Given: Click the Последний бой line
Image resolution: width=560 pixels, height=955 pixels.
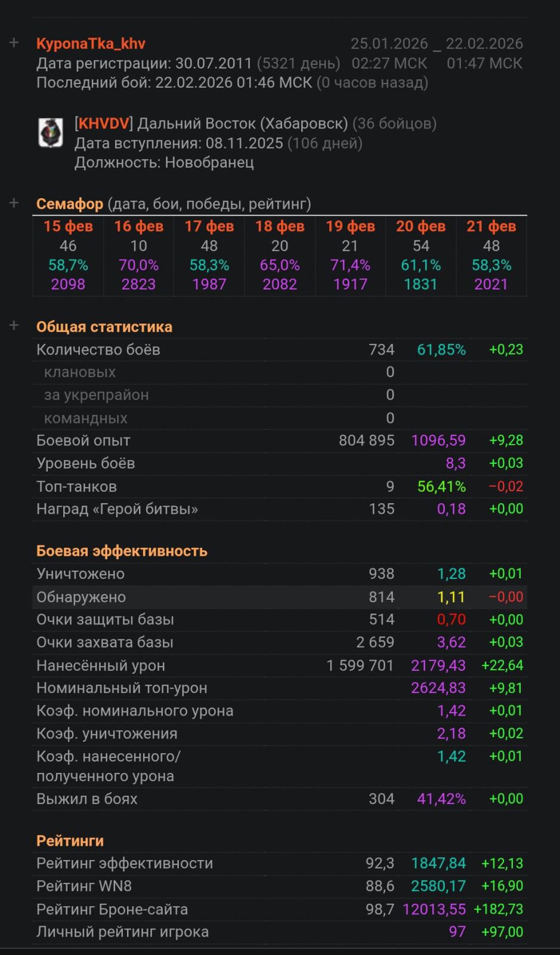Looking at the screenshot, I should [232, 82].
